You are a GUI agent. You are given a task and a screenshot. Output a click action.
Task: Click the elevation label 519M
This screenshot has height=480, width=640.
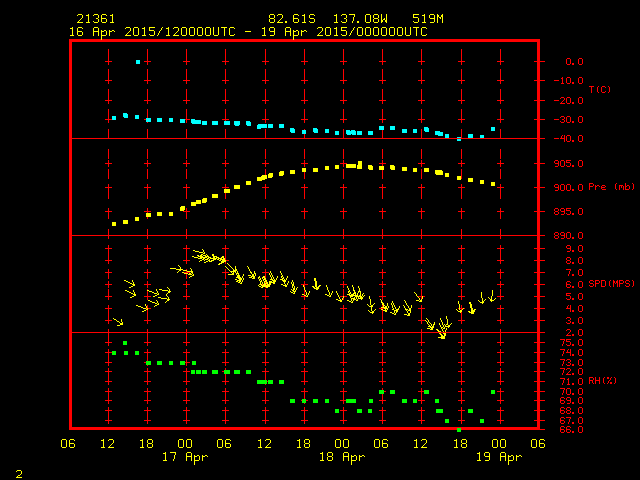428,19
